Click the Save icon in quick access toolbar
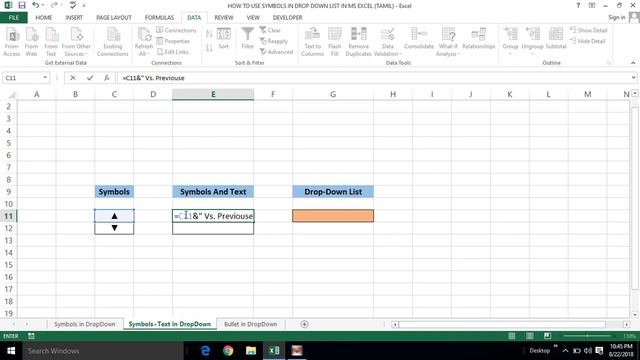This screenshot has width=640, height=360. (22, 5)
